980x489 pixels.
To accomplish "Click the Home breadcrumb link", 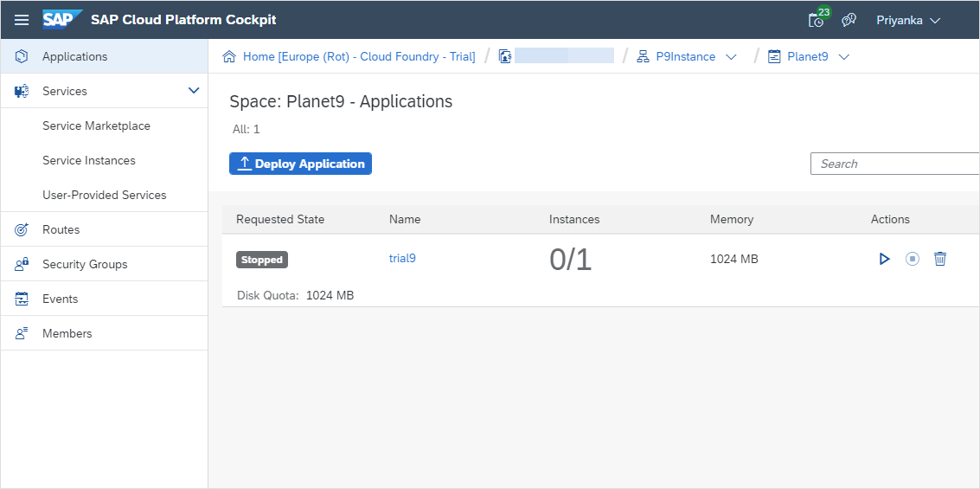I will [x=358, y=56].
